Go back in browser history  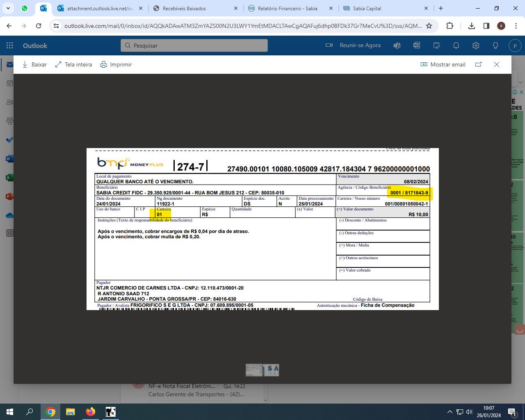[x=9, y=26]
